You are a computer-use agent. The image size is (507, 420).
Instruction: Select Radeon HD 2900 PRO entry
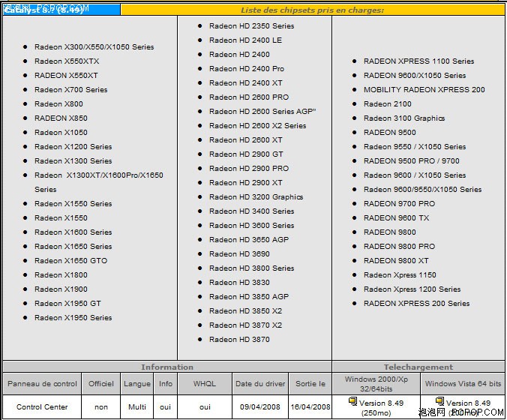tap(249, 168)
